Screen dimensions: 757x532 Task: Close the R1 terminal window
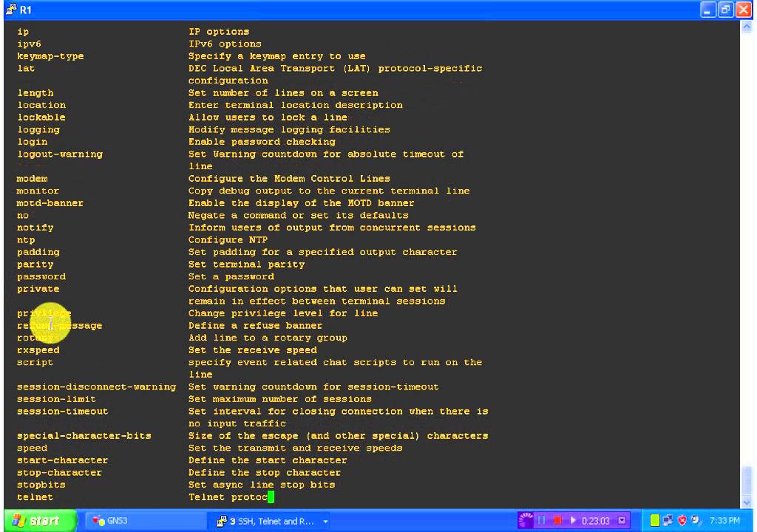744,10
